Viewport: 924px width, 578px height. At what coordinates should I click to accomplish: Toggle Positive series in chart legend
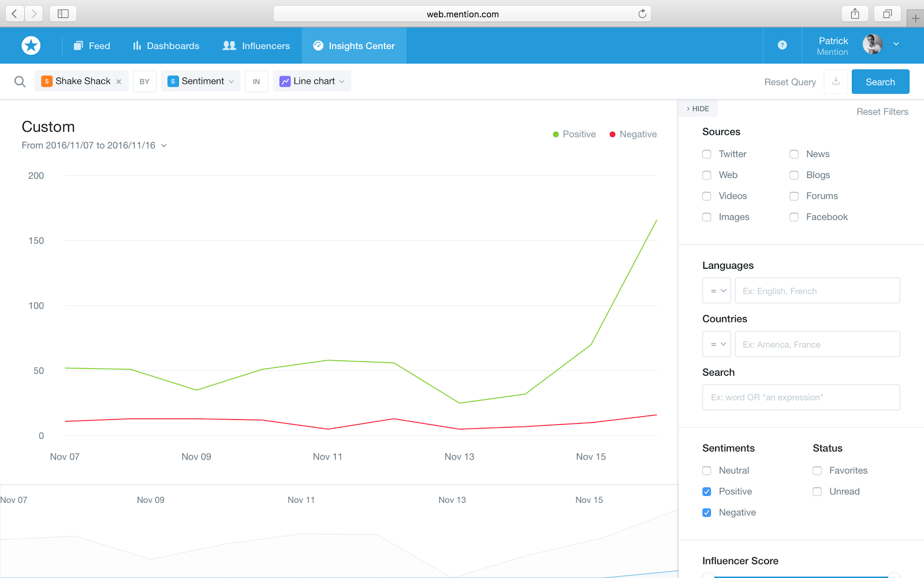tap(574, 134)
